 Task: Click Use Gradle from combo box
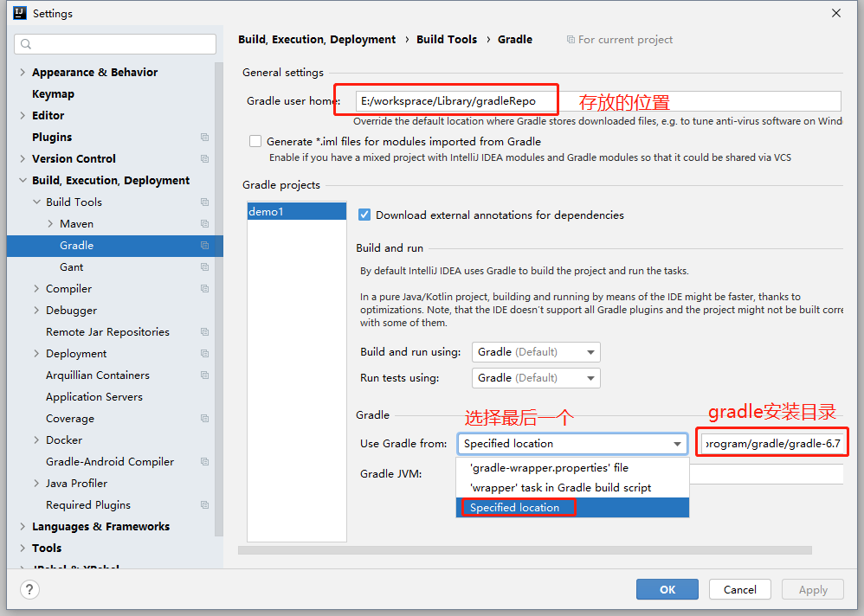(572, 444)
